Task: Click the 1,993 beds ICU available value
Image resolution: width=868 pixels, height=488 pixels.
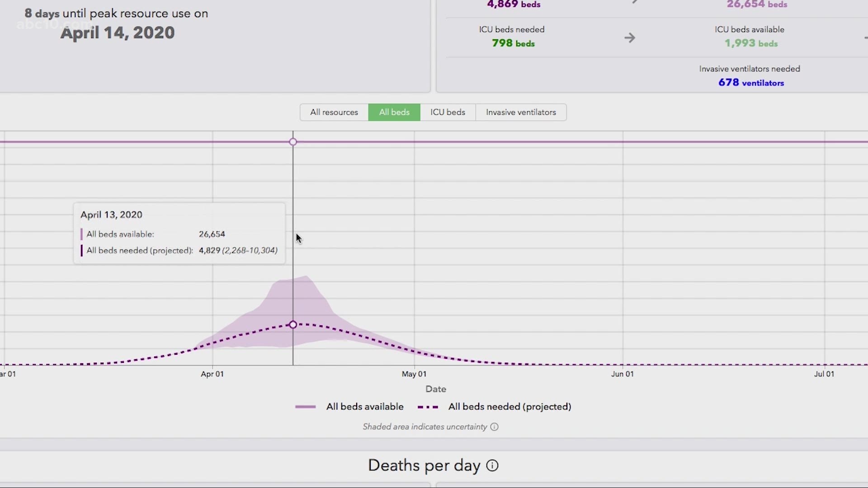Action: [x=751, y=43]
